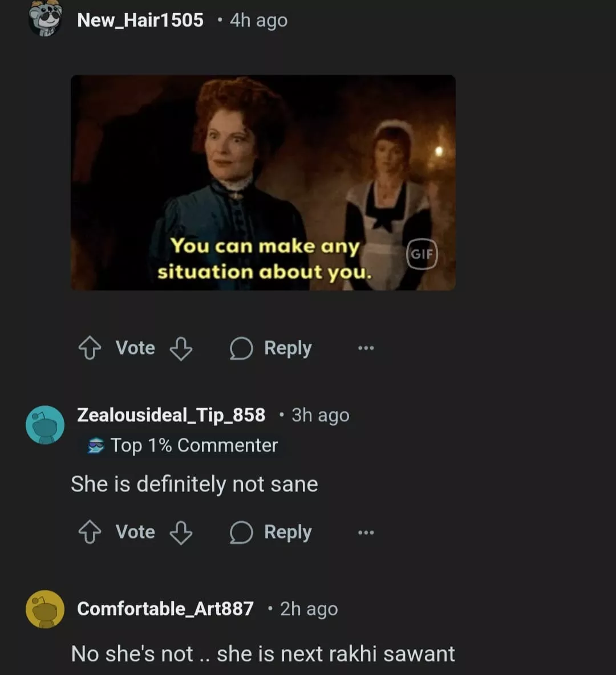The image size is (616, 675).
Task: Play the 'You can make any situation' GIF
Action: (263, 182)
